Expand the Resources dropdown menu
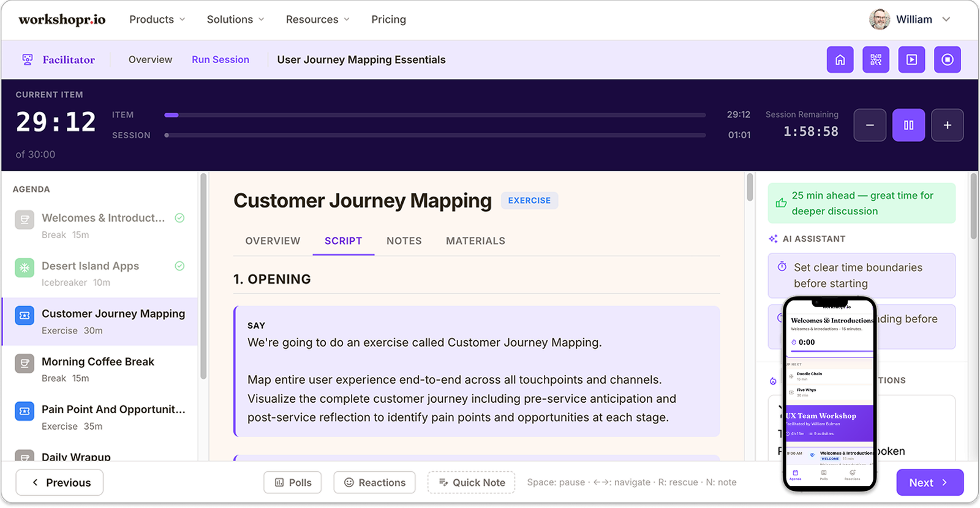The height and width of the screenshot is (508, 980). point(318,20)
